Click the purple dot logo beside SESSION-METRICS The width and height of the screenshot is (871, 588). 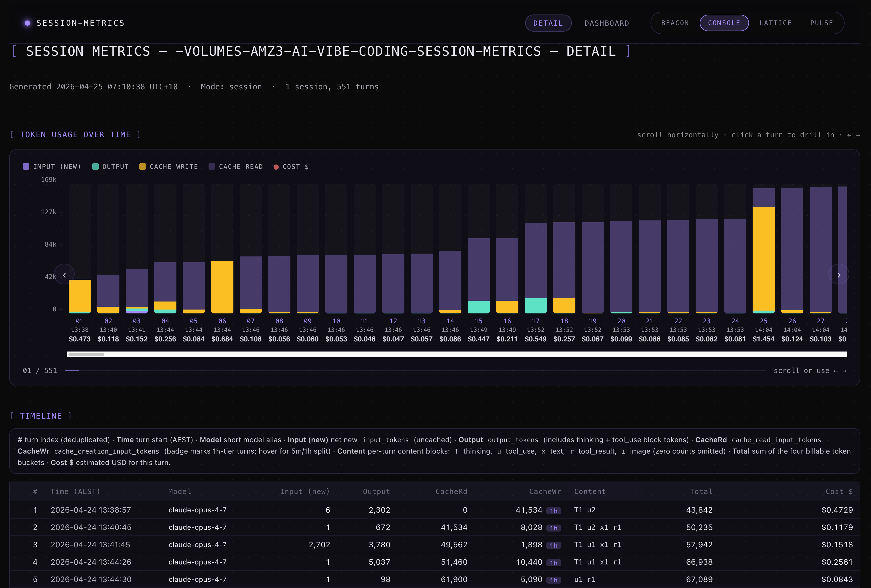27,23
